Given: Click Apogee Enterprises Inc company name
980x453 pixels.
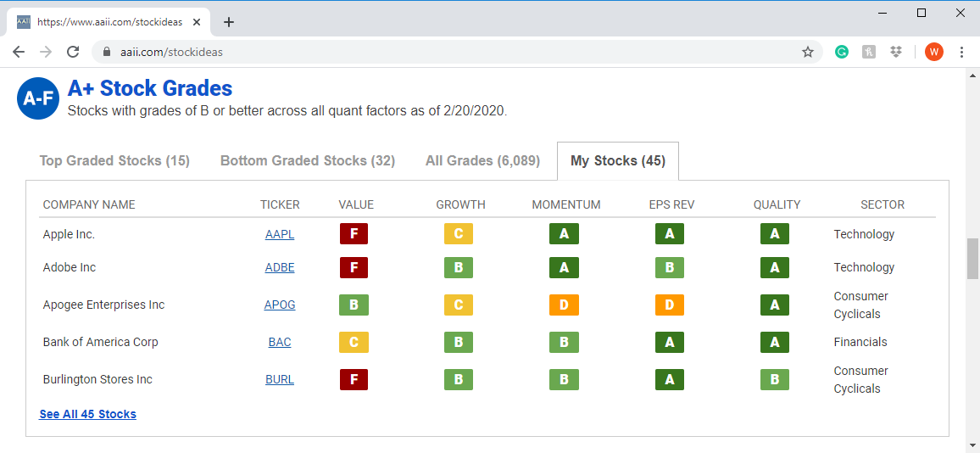Looking at the screenshot, I should 103,305.
